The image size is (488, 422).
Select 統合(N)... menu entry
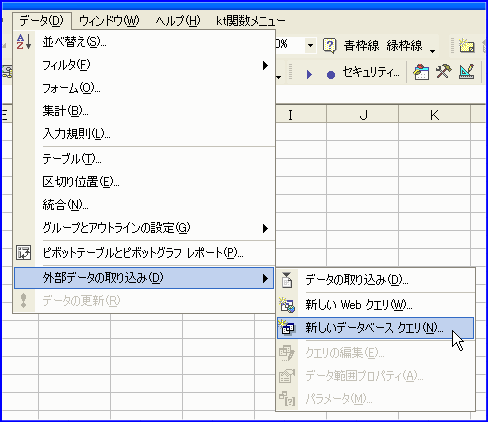click(144, 205)
